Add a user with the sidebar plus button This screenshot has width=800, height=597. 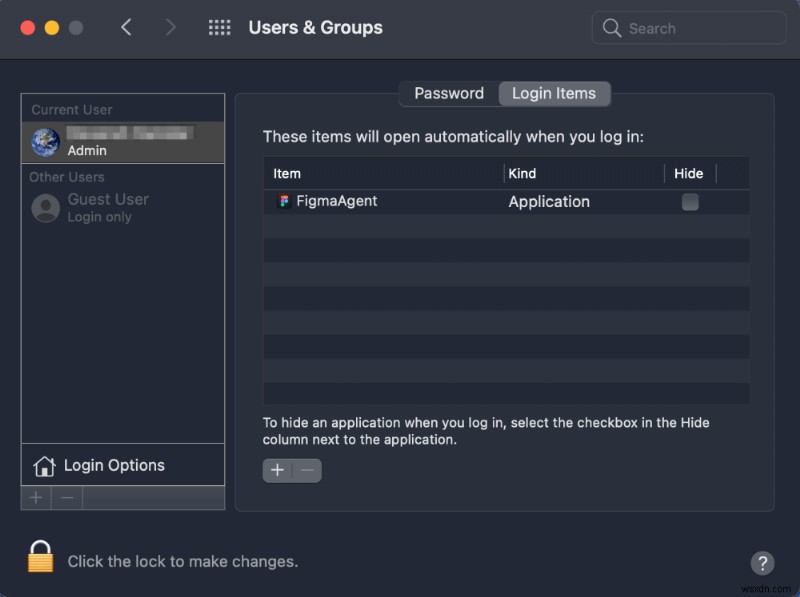(x=36, y=497)
